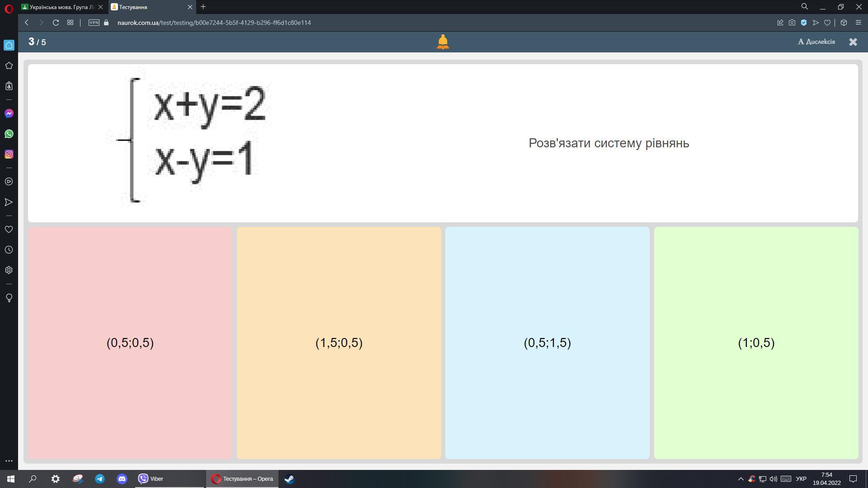Open Easy Setup menu in toolbar
Screen dimensions: 868x488
click(858, 23)
